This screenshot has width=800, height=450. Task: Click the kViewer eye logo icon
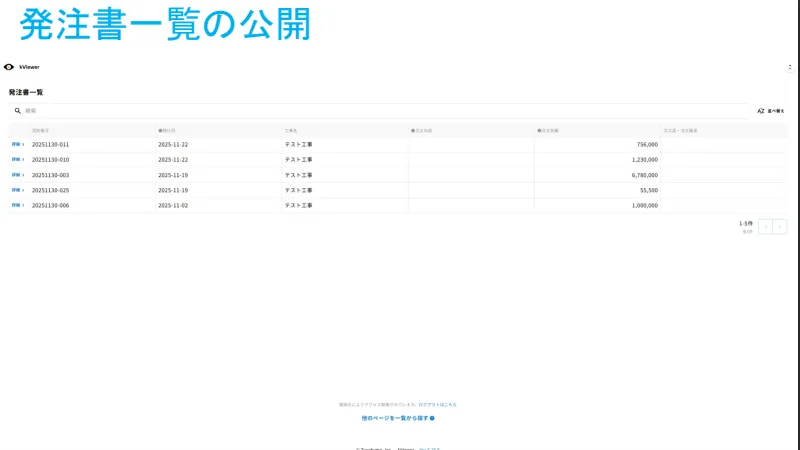pyautogui.click(x=9, y=67)
